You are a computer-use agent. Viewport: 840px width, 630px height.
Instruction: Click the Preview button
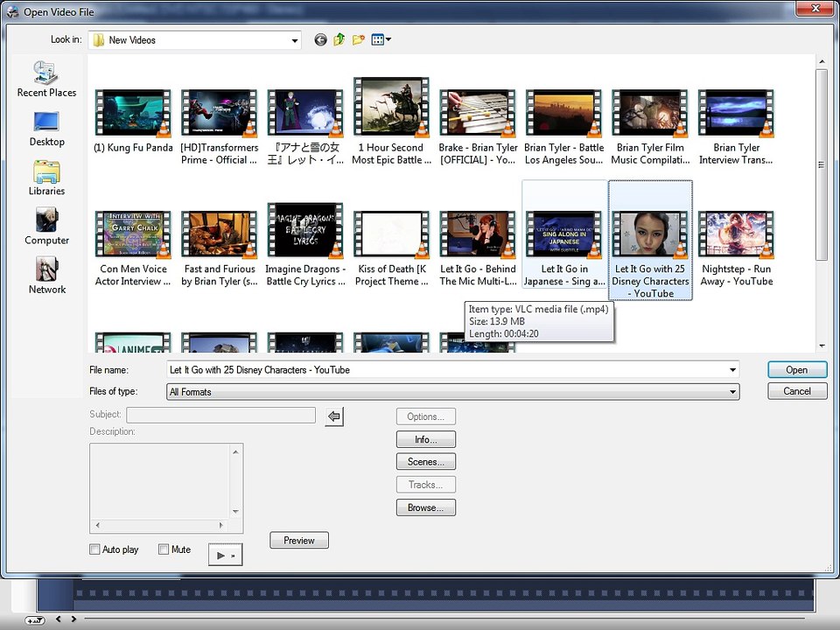pos(299,540)
